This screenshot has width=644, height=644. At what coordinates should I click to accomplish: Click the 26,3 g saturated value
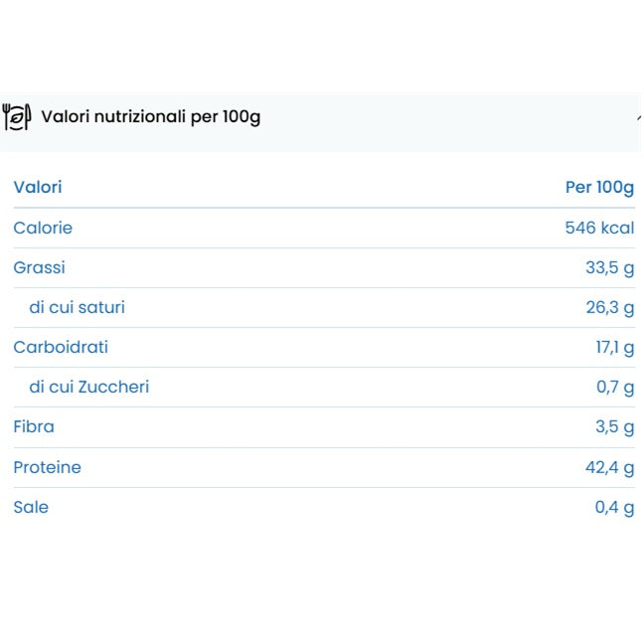[x=609, y=307]
